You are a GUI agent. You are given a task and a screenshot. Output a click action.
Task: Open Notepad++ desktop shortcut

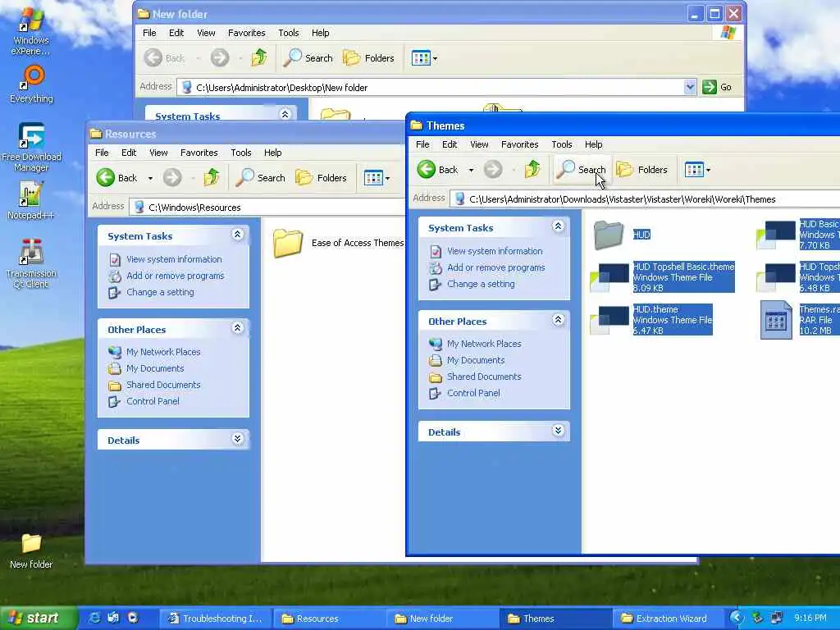30,200
